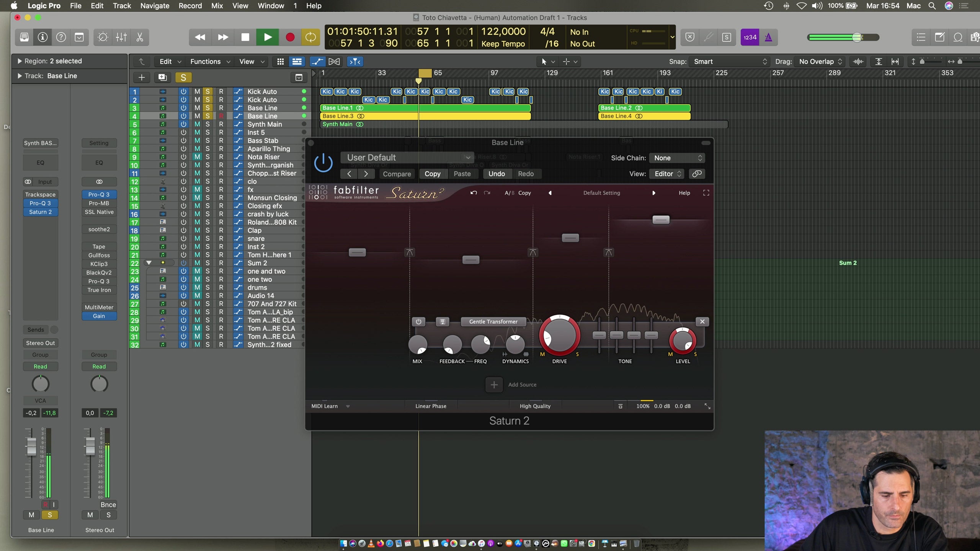The height and width of the screenshot is (551, 980).
Task: Click the Record button in transport
Action: (x=290, y=37)
